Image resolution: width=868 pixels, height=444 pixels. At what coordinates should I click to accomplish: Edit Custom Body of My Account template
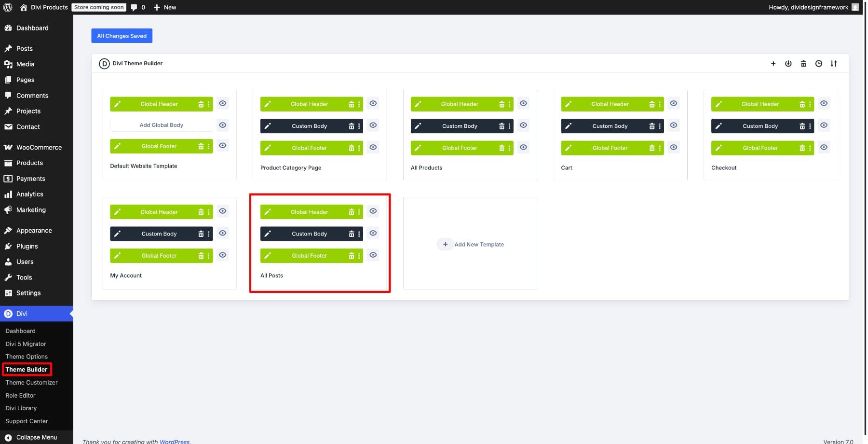pos(118,234)
